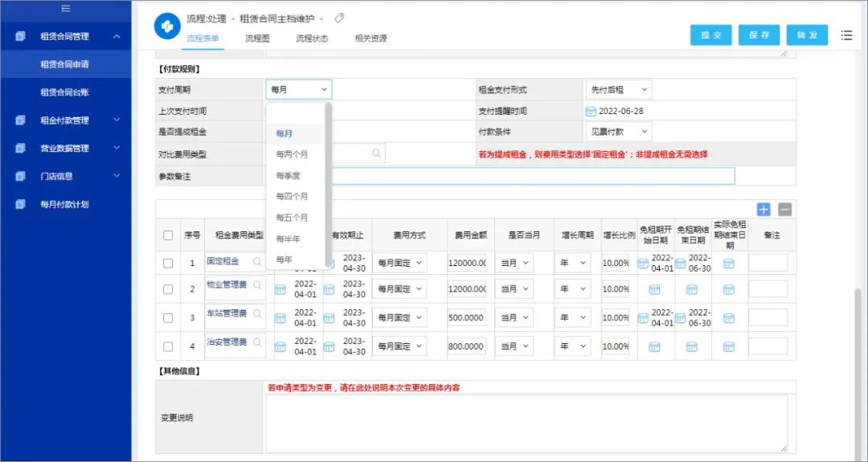Add a row with the blue plus icon
Screen dimensions: 868x462
tap(764, 209)
